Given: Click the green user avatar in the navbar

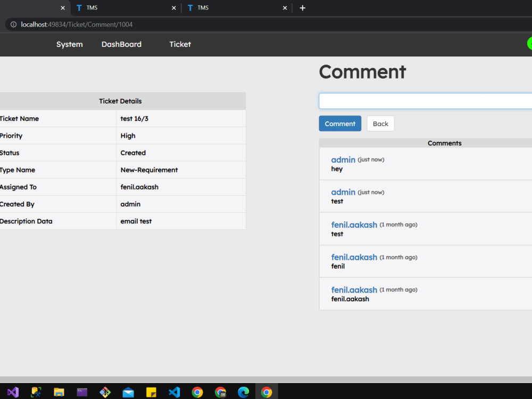Looking at the screenshot, I should 529,43.
